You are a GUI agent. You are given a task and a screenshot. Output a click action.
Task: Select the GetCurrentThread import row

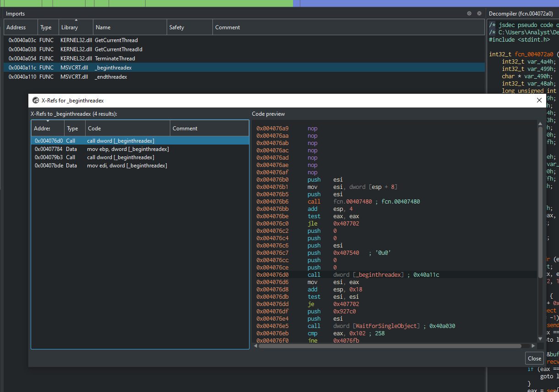pos(244,40)
